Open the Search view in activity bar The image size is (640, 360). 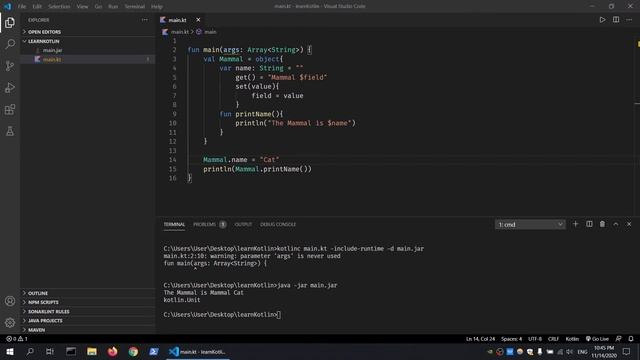[10, 44]
